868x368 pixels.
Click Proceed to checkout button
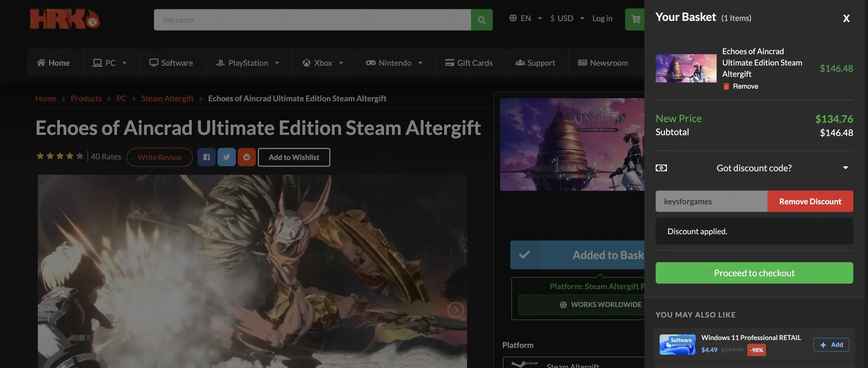[x=754, y=273]
